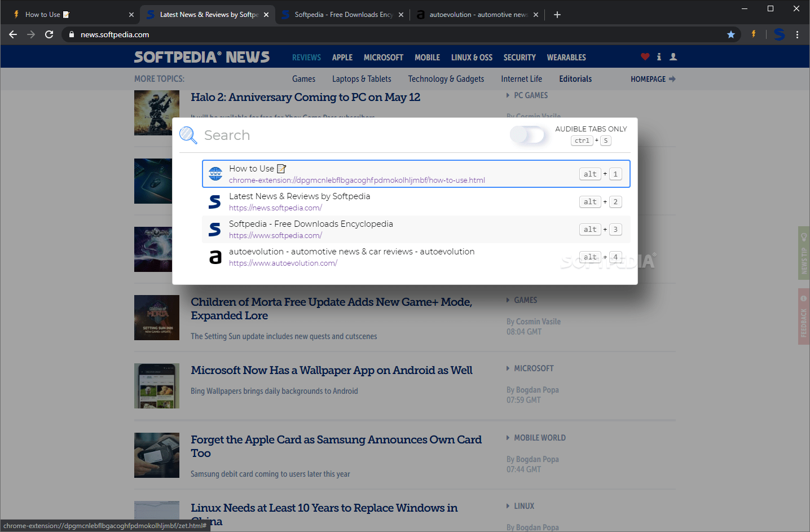Open the MICROSOFT category beside wallpaper article

(534, 368)
